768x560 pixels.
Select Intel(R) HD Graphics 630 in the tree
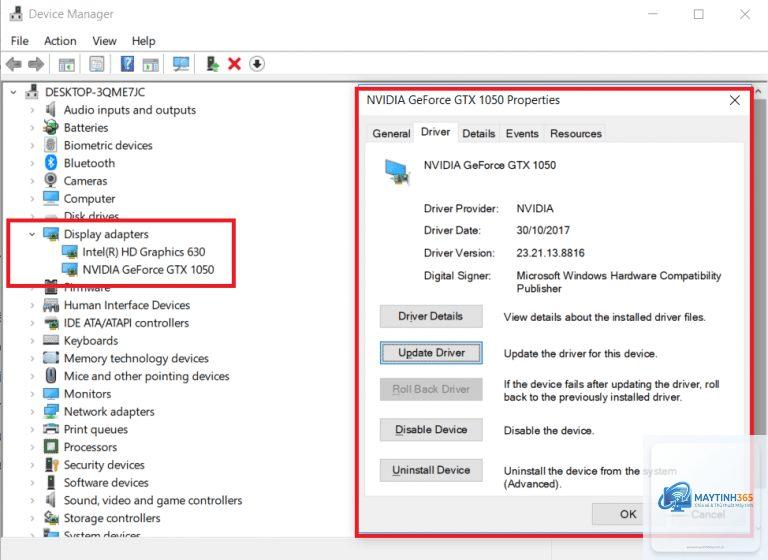click(x=144, y=252)
